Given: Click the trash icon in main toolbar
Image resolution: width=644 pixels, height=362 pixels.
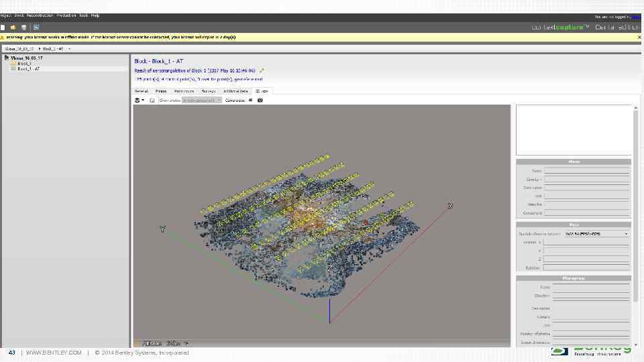Looking at the screenshot, I should tap(24, 27).
